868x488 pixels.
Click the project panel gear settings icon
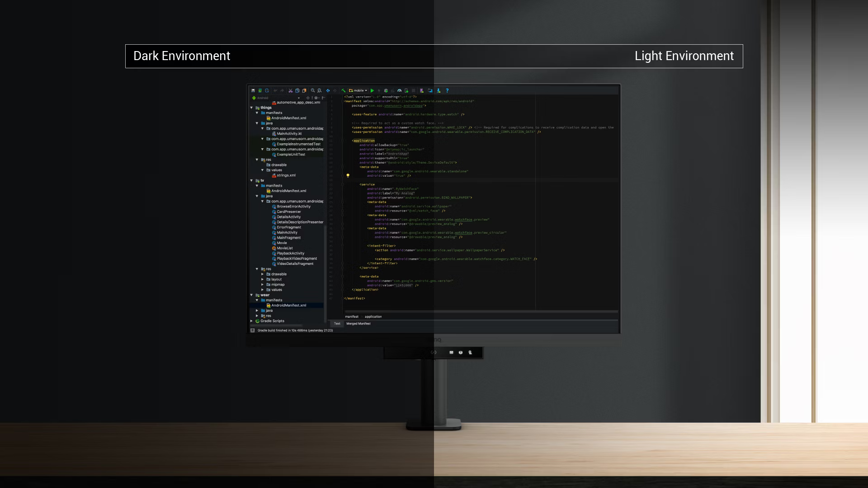(x=316, y=98)
